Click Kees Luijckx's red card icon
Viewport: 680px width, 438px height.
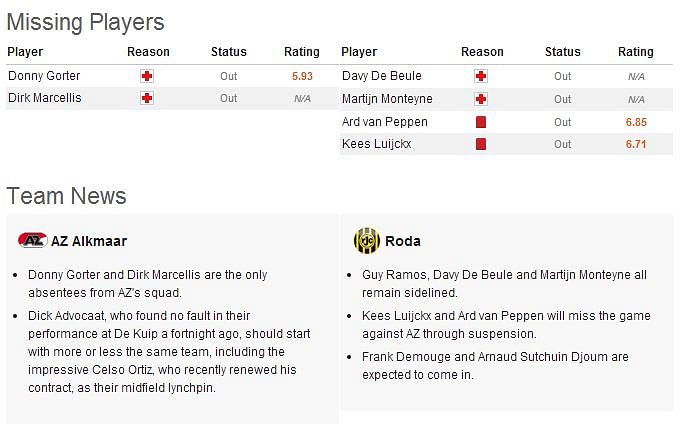point(481,144)
